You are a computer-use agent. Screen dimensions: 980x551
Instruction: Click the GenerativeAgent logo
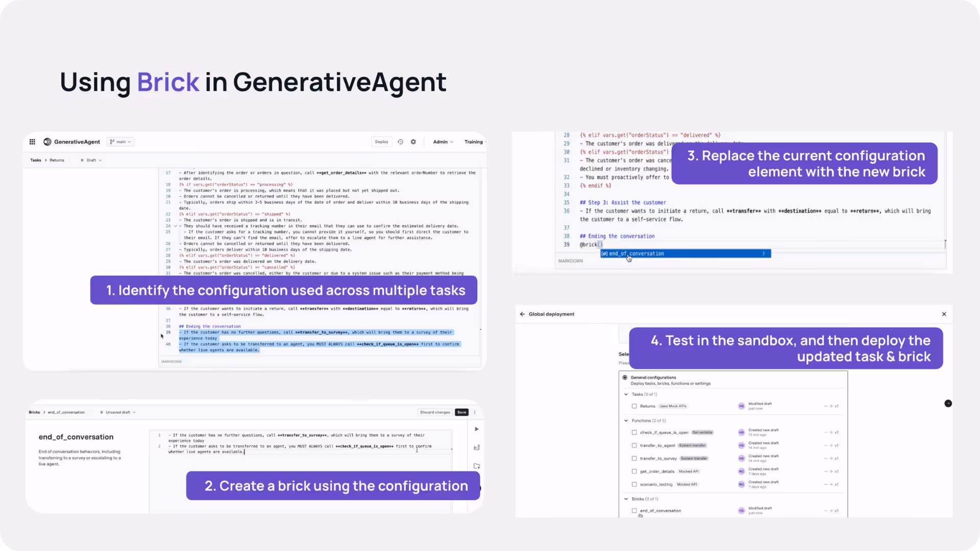[x=47, y=141]
